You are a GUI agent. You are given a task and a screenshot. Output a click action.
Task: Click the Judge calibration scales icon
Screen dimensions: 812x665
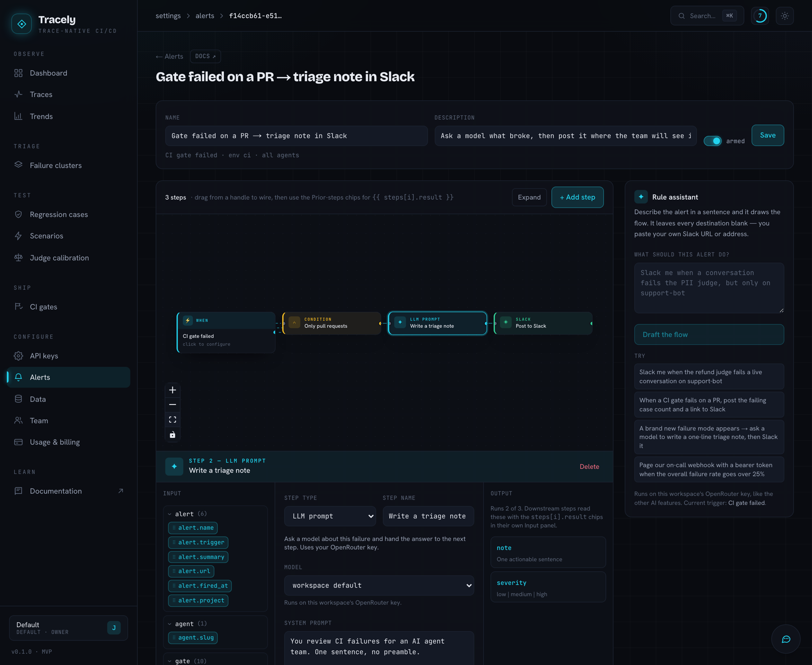18,258
